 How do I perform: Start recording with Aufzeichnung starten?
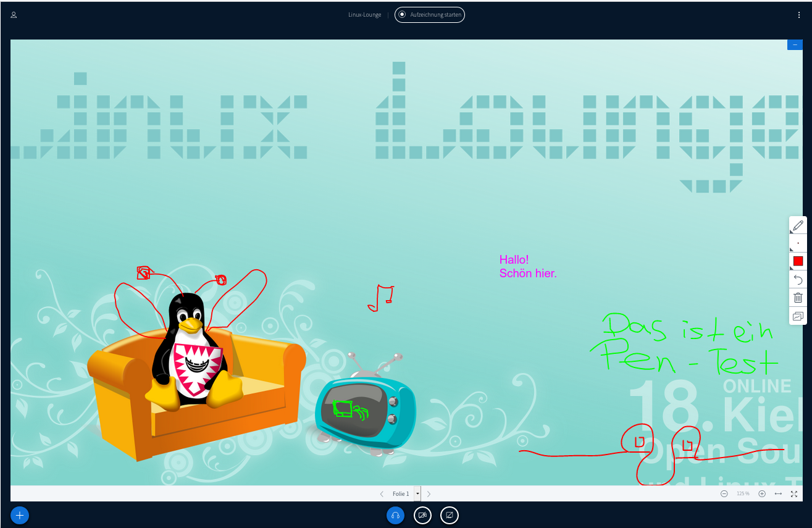430,15
